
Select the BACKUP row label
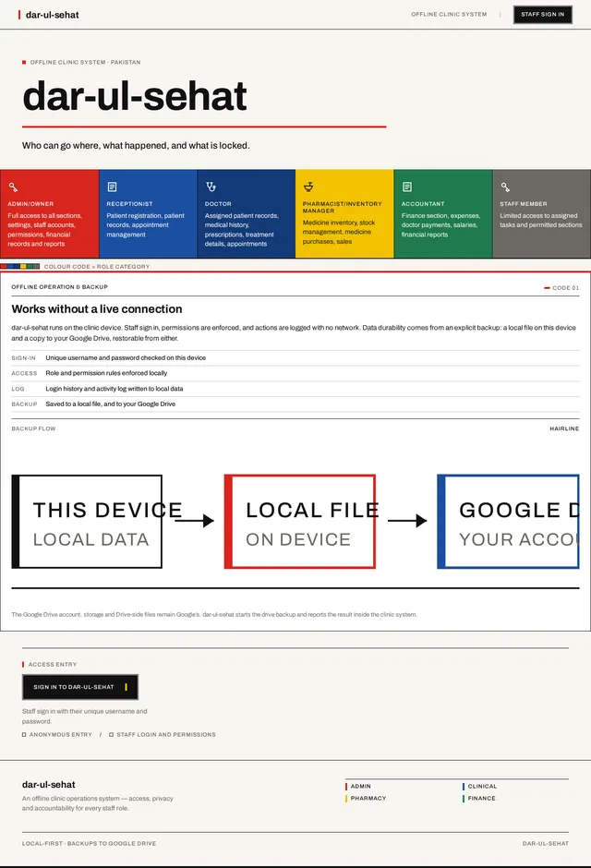click(x=24, y=404)
